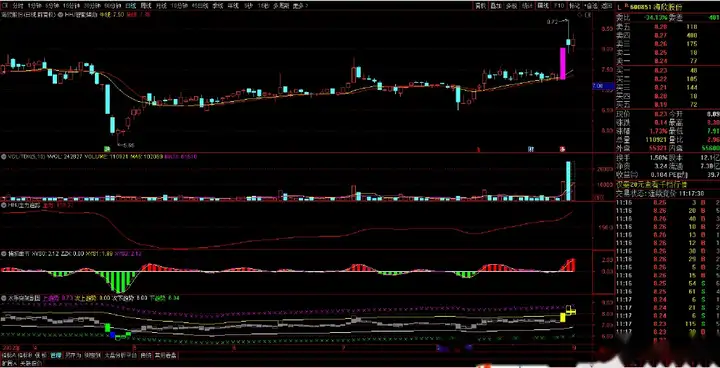
Task: Open the 指标B indicator tab
Action: [x=24, y=355]
